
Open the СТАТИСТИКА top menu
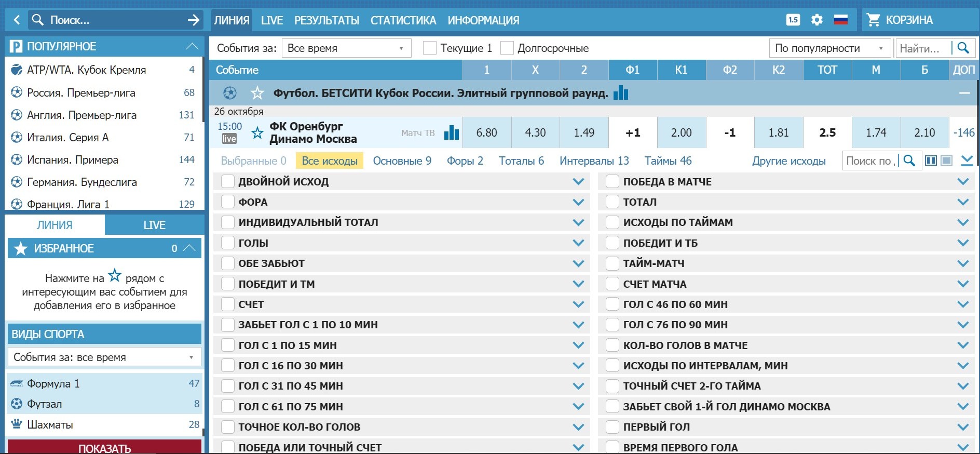pyautogui.click(x=403, y=20)
